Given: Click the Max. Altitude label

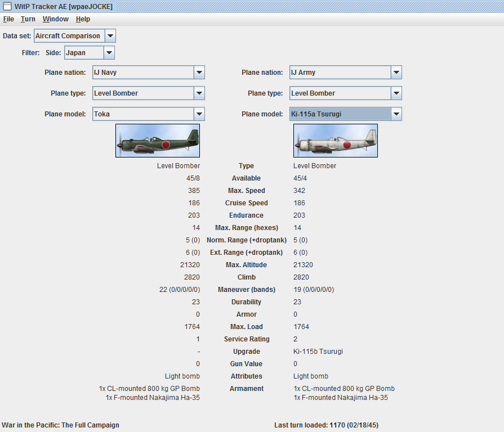Looking at the screenshot, I should coord(247,265).
